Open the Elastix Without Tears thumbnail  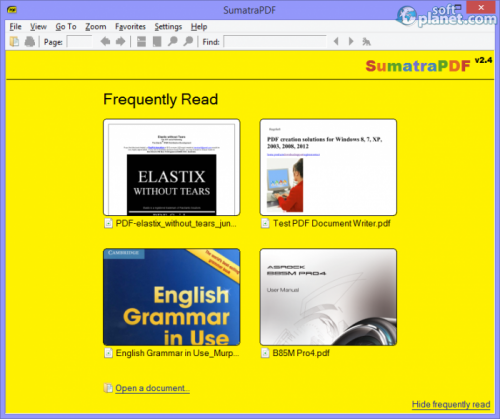(x=172, y=167)
